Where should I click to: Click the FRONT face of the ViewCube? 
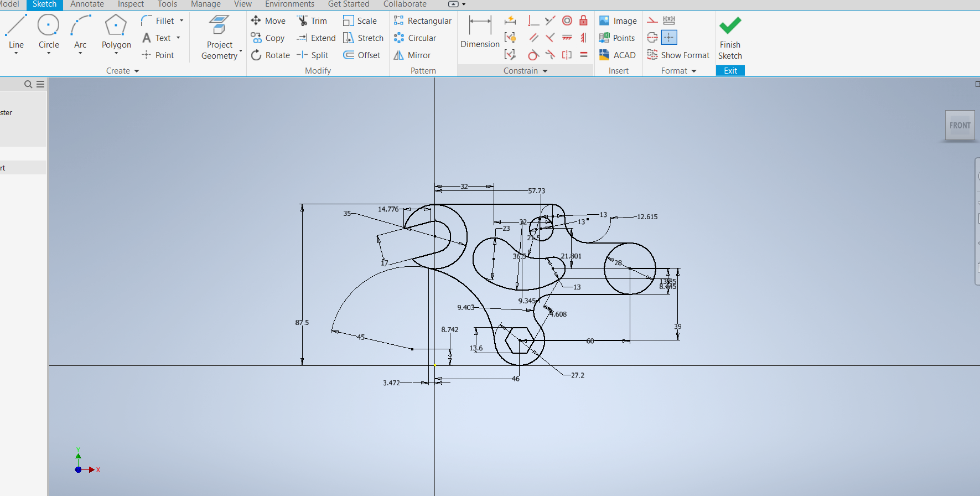coord(960,126)
